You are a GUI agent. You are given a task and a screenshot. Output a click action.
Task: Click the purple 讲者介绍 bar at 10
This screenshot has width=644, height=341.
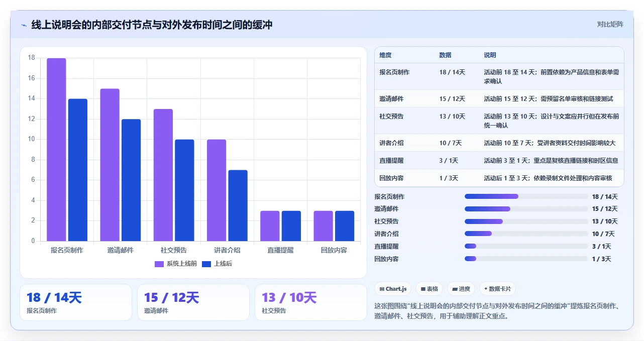pos(217,190)
